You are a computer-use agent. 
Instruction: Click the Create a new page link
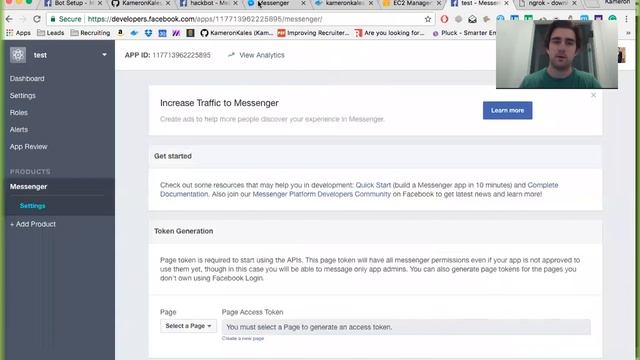pyautogui.click(x=243, y=338)
